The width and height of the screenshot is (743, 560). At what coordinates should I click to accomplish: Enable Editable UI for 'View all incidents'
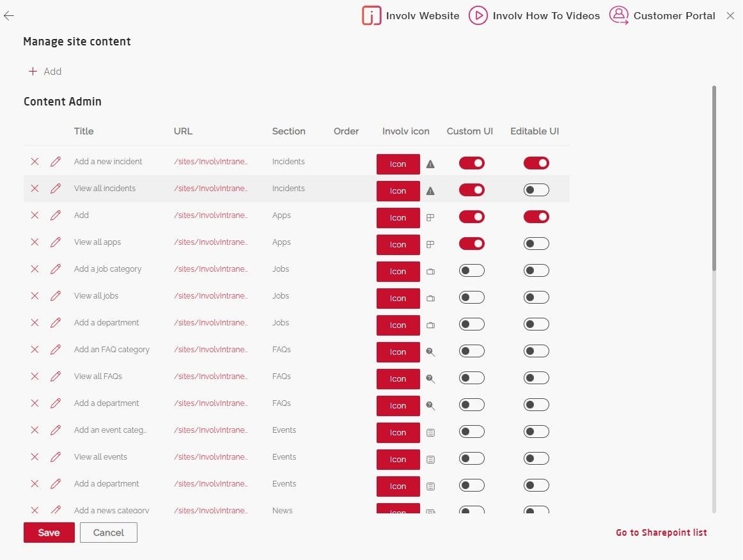pos(536,190)
